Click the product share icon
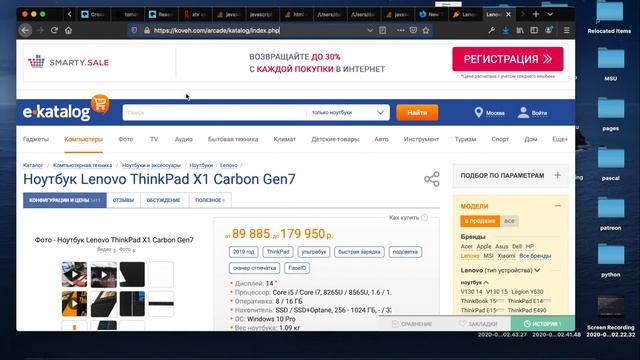640x360 pixels. tap(431, 179)
